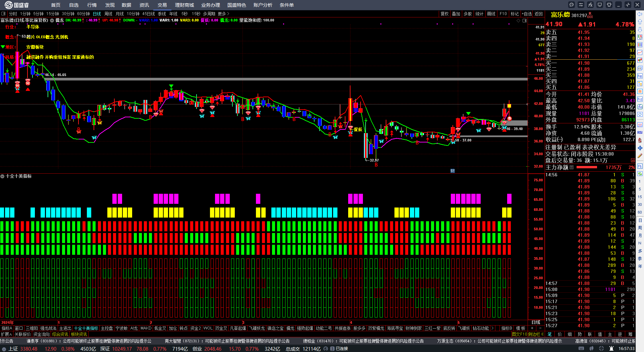Click the main force list icon beside 主力净额
The width and height of the screenshot is (644, 352).
[x=572, y=167]
